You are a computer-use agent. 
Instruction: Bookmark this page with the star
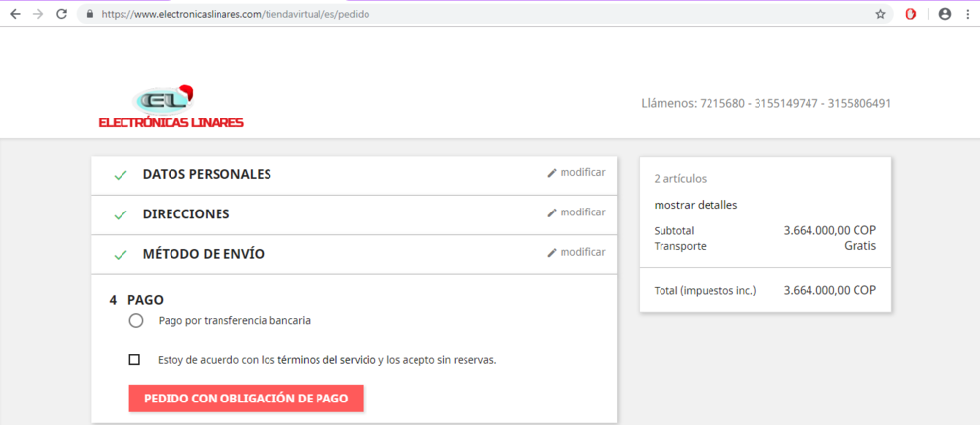880,14
